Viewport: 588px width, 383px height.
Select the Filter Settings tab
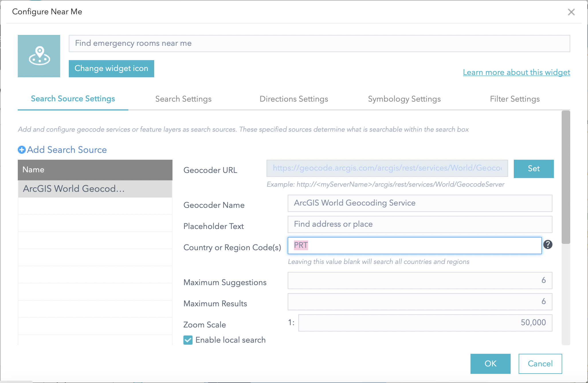[x=515, y=99]
